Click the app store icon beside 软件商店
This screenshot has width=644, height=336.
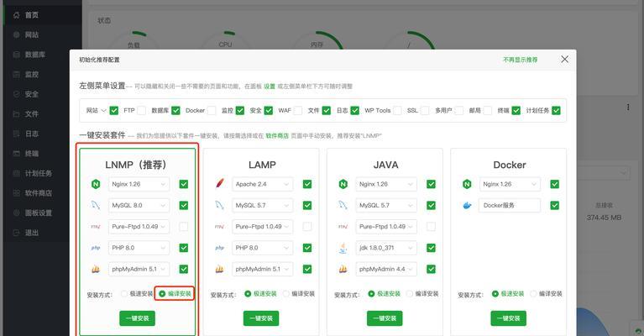[17, 192]
